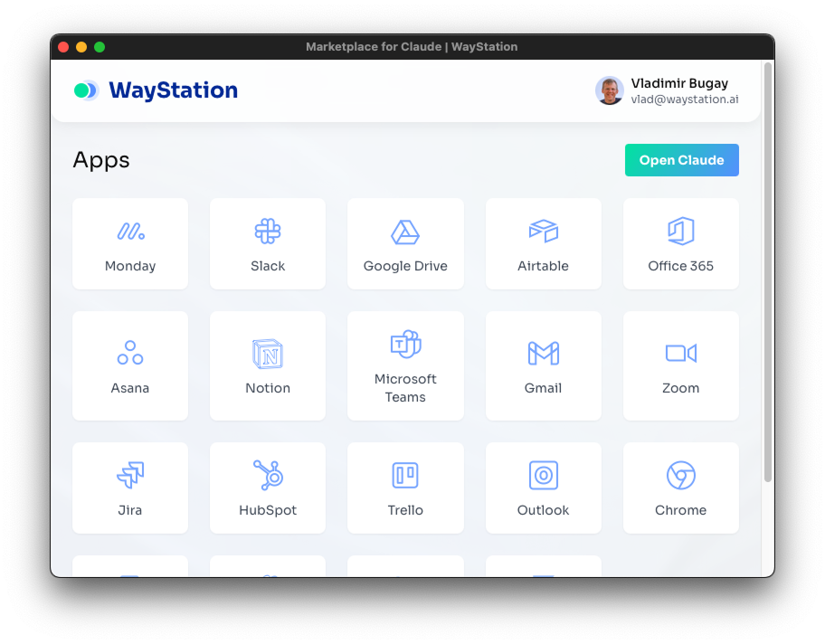This screenshot has width=825, height=644.
Task: Click the WayStation brand name
Action: [173, 90]
